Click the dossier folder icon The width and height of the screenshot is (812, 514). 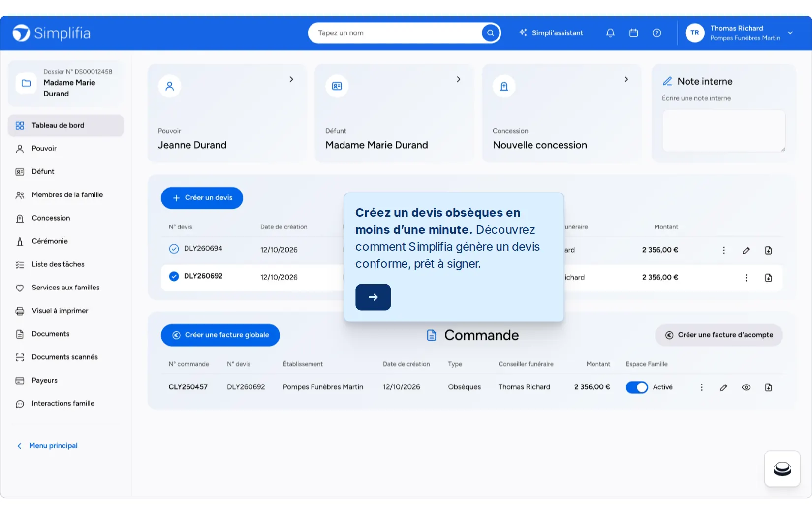coord(26,83)
